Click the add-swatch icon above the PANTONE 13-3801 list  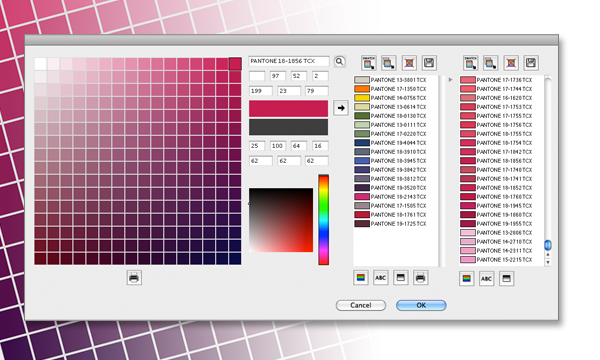coord(388,63)
